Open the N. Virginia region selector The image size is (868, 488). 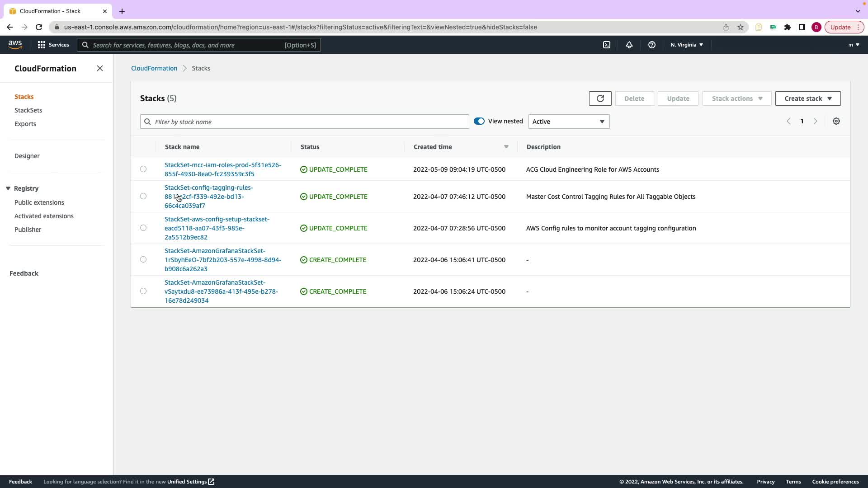[686, 45]
